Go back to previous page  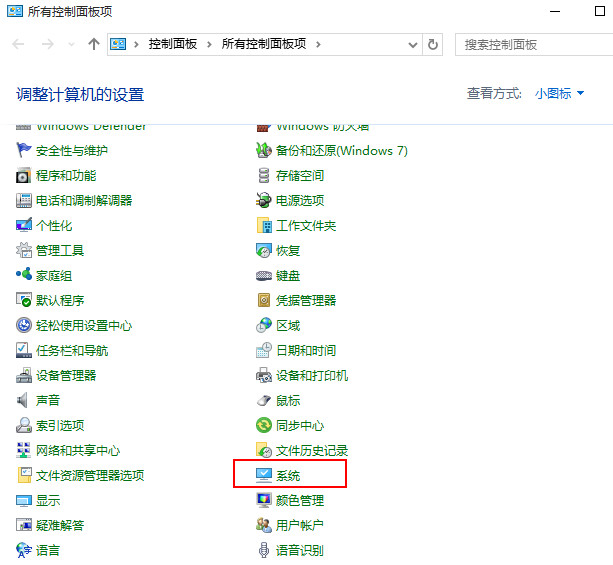[x=18, y=44]
